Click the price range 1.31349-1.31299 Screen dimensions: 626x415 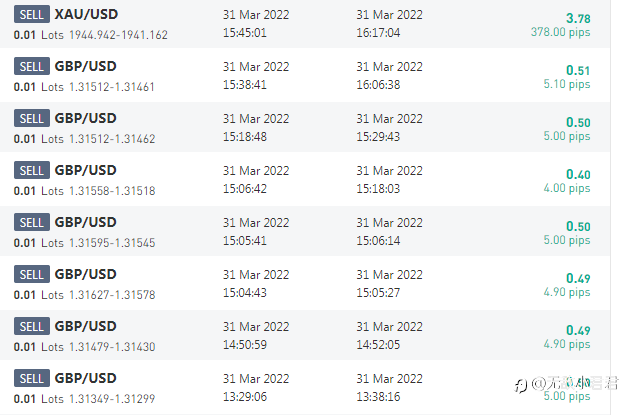(112, 399)
